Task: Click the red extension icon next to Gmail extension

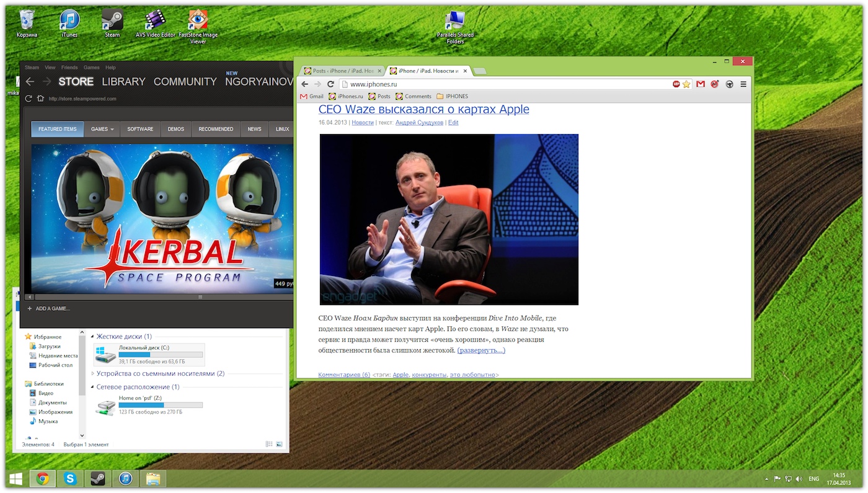Action: 715,84
